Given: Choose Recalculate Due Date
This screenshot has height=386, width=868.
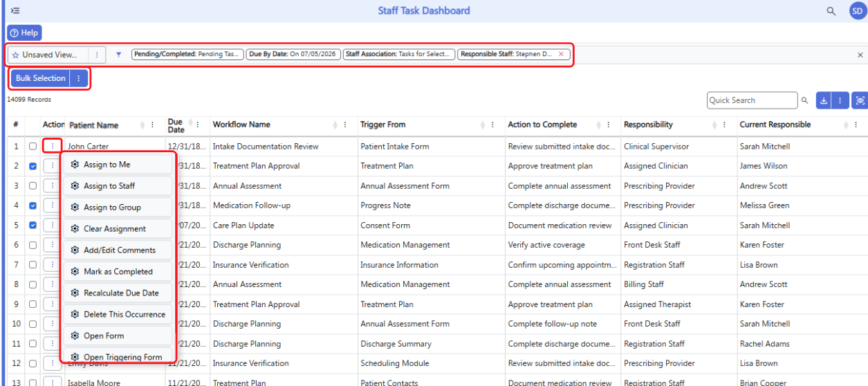Looking at the screenshot, I should pyautogui.click(x=118, y=293).
